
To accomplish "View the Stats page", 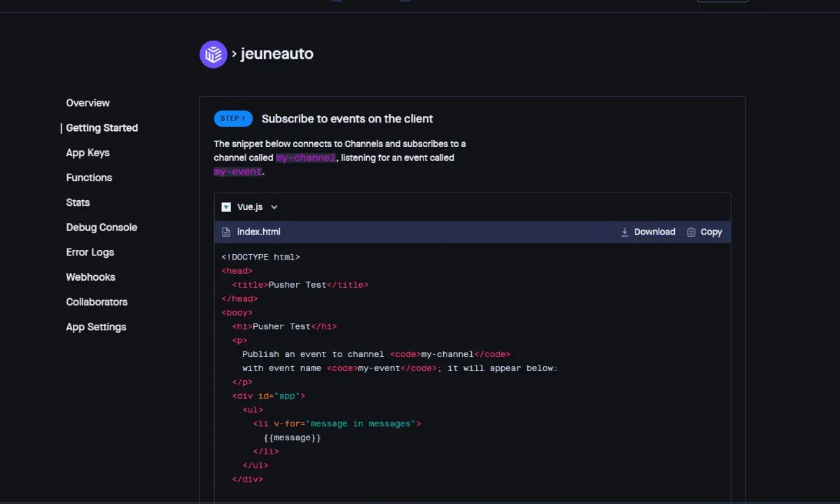I will pyautogui.click(x=78, y=202).
